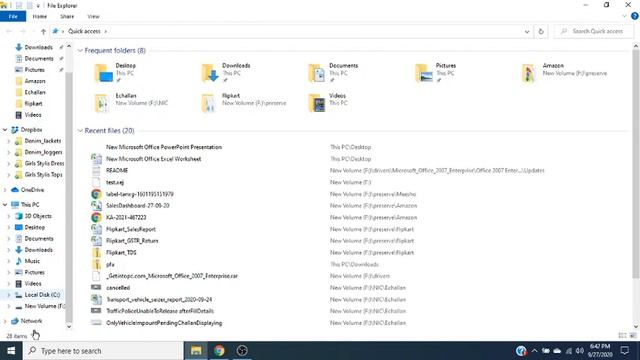Image resolution: width=640 pixels, height=360 pixels.
Task: Open the Flipkart frequent folder icon
Action: [209, 103]
